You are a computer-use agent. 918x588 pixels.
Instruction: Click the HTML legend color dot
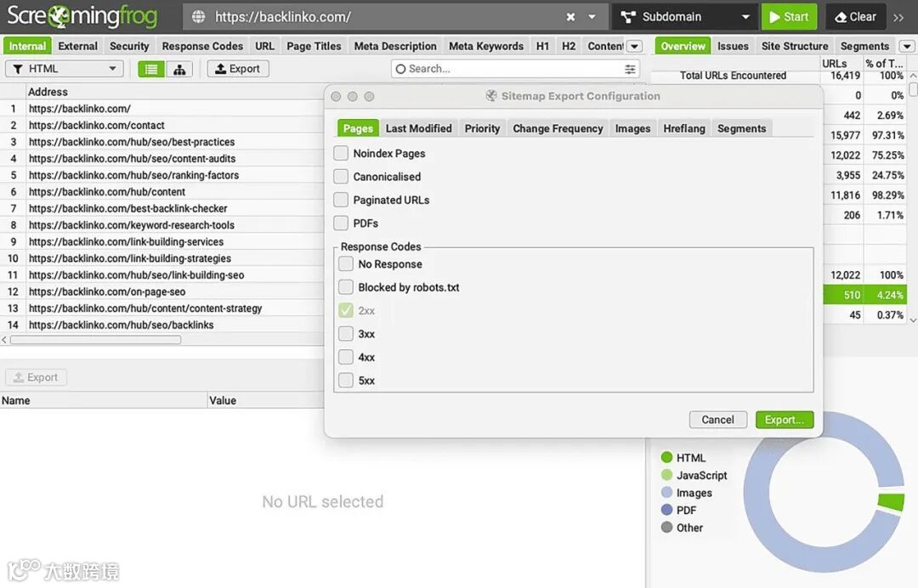(x=666, y=457)
